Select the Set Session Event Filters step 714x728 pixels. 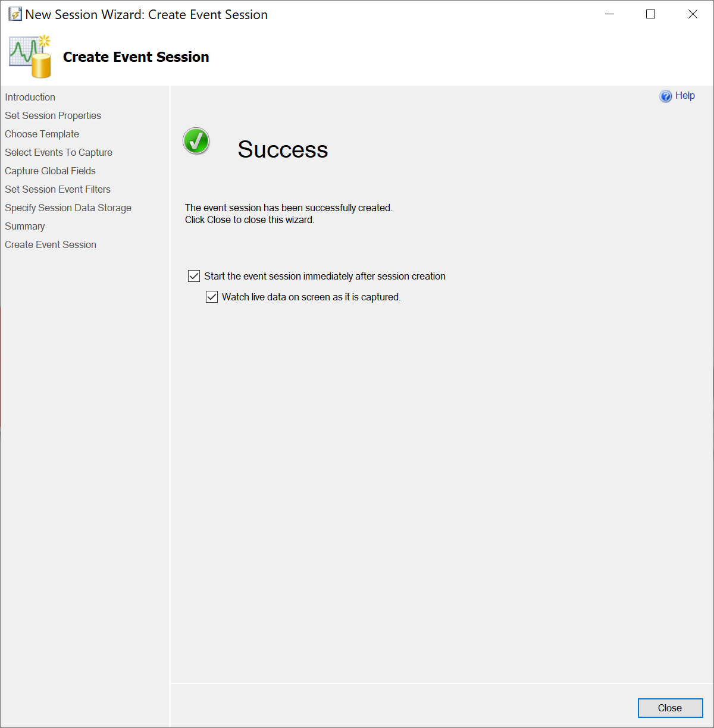tap(58, 189)
